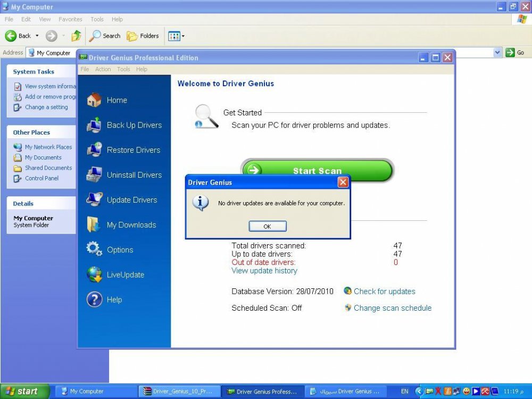Open Tools menu in Driver Genius window
The width and height of the screenshot is (532, 399).
(123, 69)
